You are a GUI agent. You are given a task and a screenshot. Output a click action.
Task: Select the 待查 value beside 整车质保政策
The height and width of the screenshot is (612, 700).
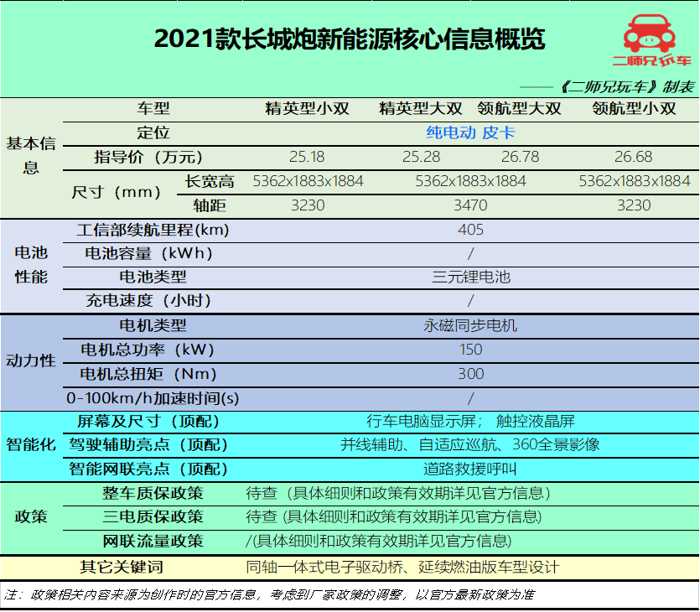pyautogui.click(x=398, y=493)
